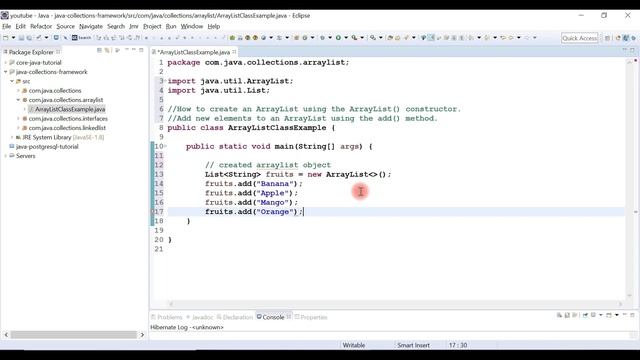Open the Source menu
640x360 pixels.
[x=65, y=26]
